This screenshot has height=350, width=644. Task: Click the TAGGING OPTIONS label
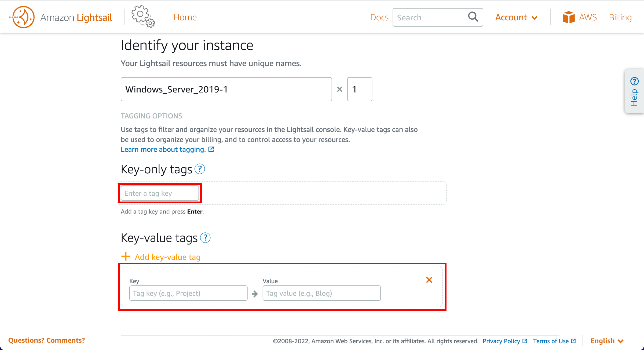151,116
